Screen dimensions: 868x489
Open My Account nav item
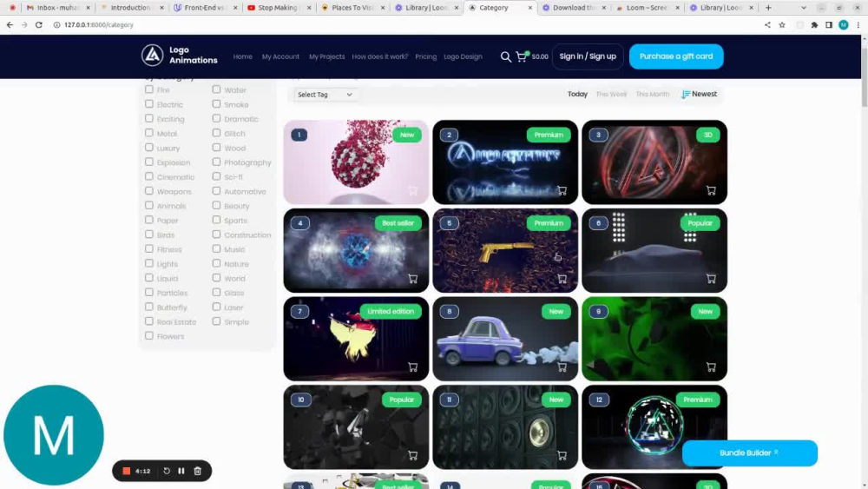point(280,56)
